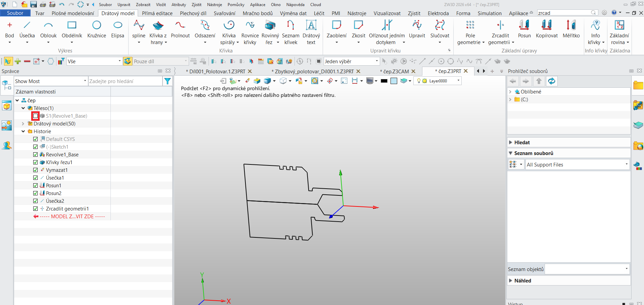
Task: Switch to the čep.Z3CAM document tab
Action: coord(396,71)
